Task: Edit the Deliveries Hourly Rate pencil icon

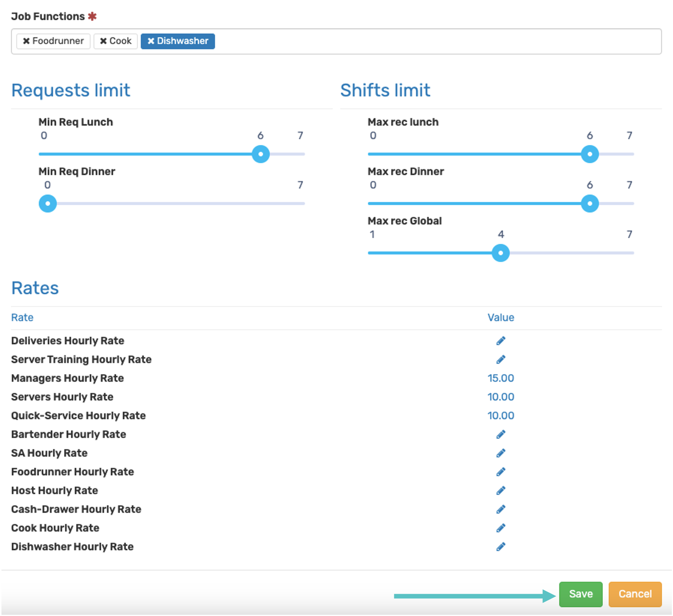Action: pyautogui.click(x=500, y=341)
